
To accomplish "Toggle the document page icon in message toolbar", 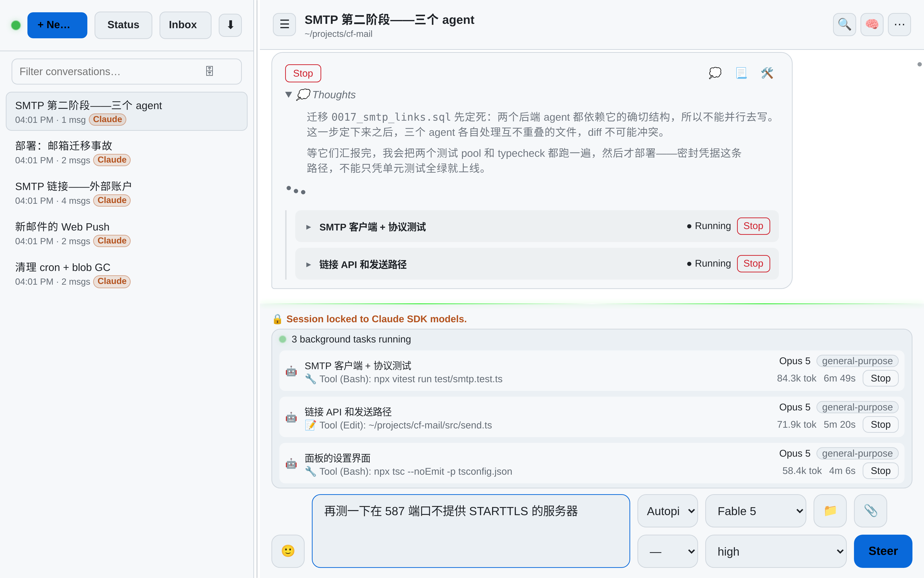I will [x=741, y=73].
